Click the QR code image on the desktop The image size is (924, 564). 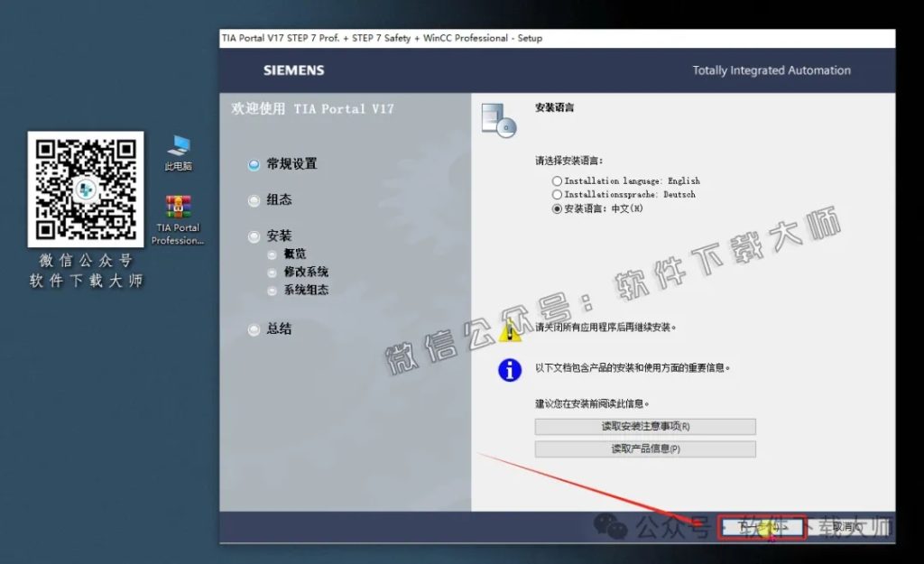pyautogui.click(x=85, y=188)
